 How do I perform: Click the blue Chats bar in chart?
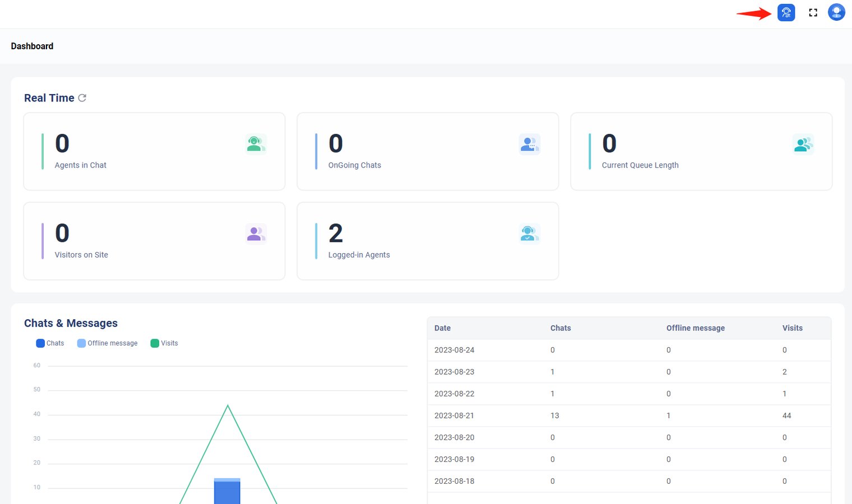click(227, 492)
